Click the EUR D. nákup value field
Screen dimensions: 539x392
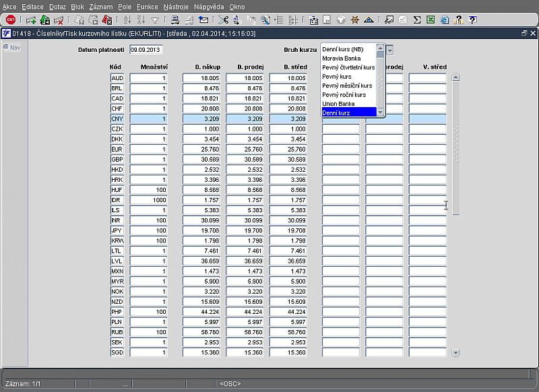coord(201,150)
